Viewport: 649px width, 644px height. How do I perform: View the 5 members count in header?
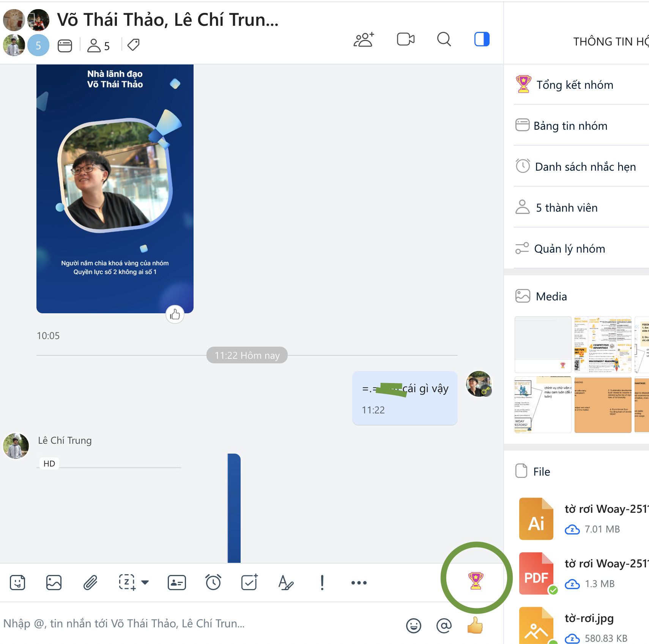click(98, 46)
